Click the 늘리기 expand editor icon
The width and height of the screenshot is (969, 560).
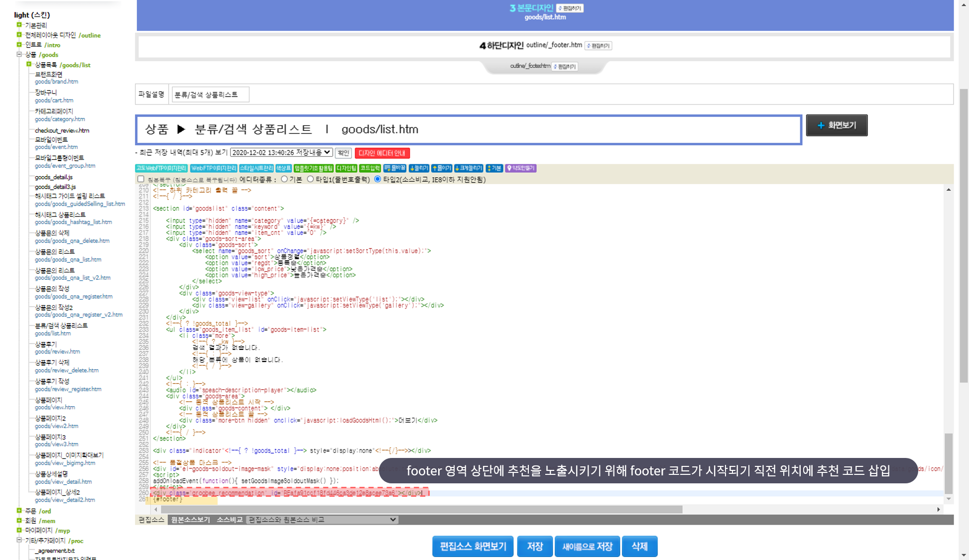pyautogui.click(x=419, y=168)
